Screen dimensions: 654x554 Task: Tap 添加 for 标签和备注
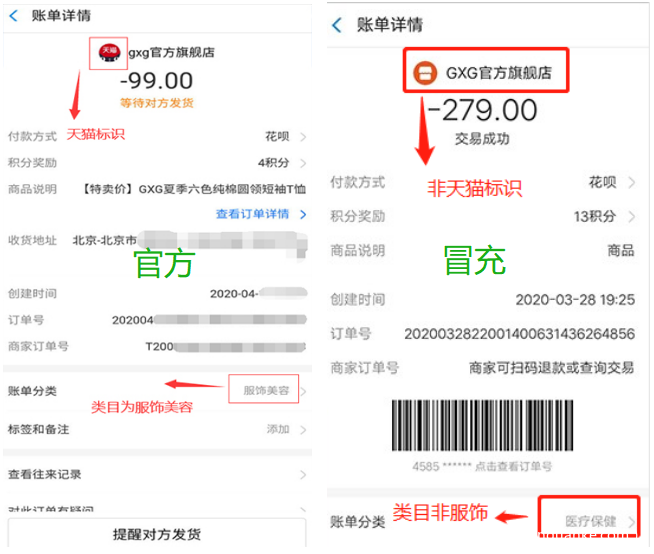(x=278, y=429)
